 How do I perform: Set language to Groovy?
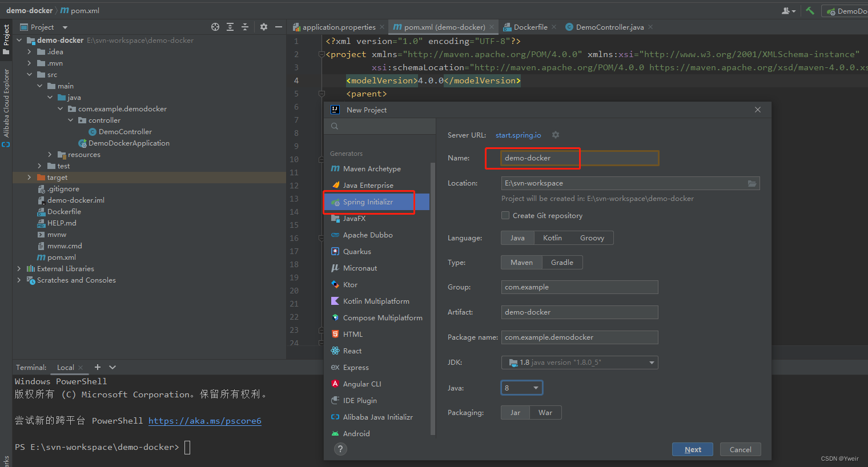point(592,238)
